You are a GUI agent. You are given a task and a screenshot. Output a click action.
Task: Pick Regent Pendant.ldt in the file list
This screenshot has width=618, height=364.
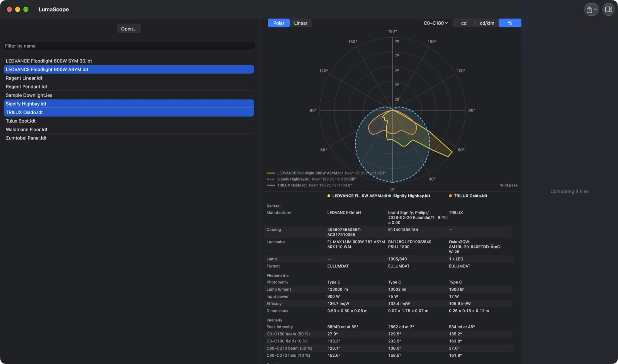[x=129, y=87]
